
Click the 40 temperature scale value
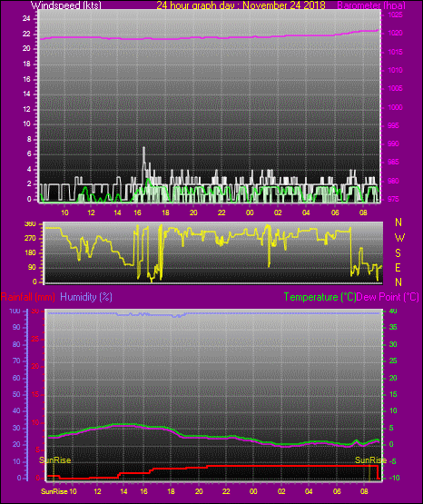click(393, 311)
